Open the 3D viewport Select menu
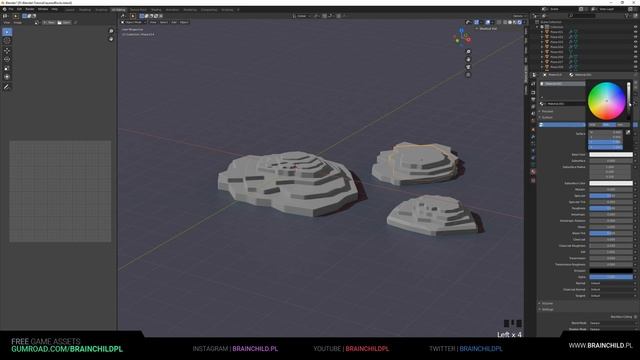640x360 pixels. [164, 22]
